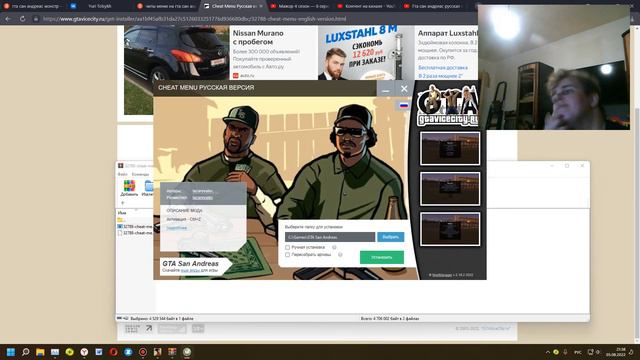Image resolution: width=640 pixels, height=360 pixels.
Task: Click the browser reload icon
Action: [22, 19]
